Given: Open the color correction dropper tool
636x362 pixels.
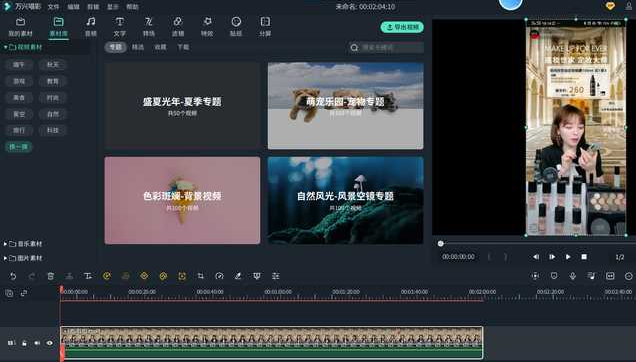Looking at the screenshot, I should tap(238, 276).
